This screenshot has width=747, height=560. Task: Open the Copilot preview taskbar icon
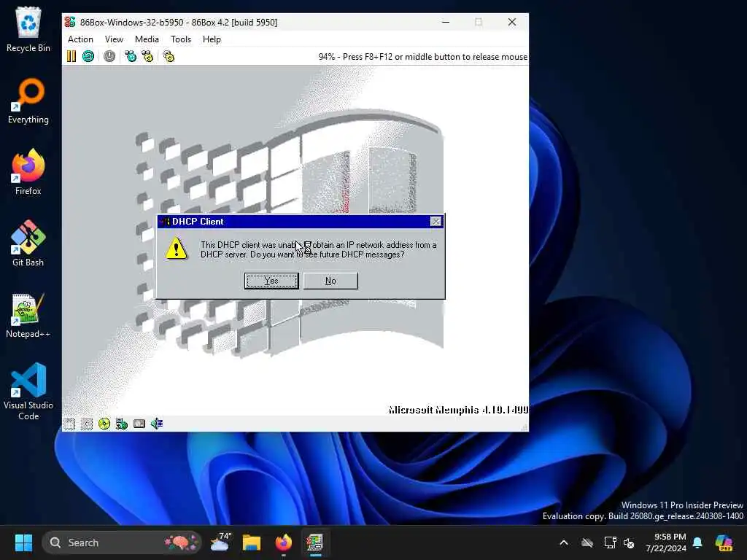click(x=724, y=542)
